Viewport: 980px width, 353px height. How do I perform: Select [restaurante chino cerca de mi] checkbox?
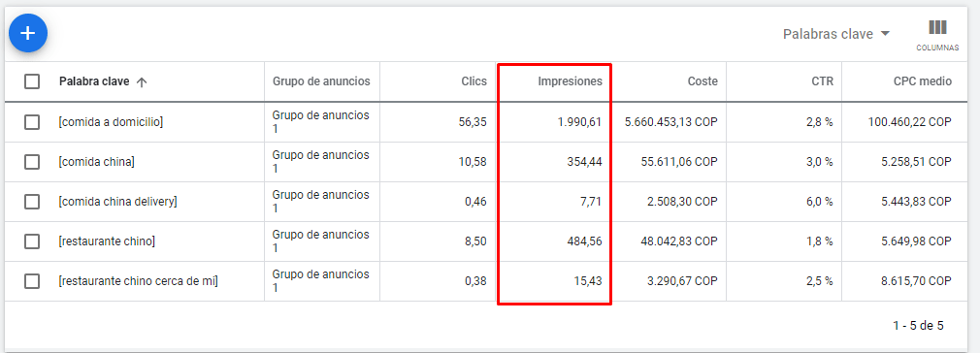32,281
